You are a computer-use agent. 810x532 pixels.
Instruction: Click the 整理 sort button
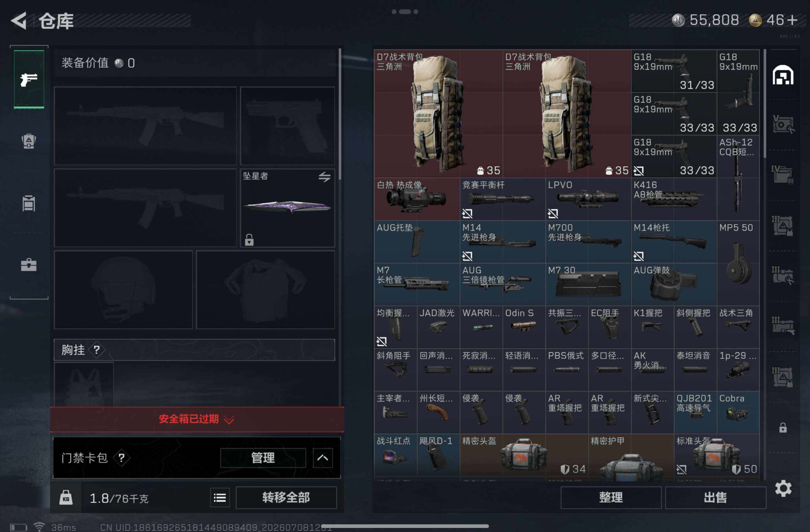(x=611, y=497)
